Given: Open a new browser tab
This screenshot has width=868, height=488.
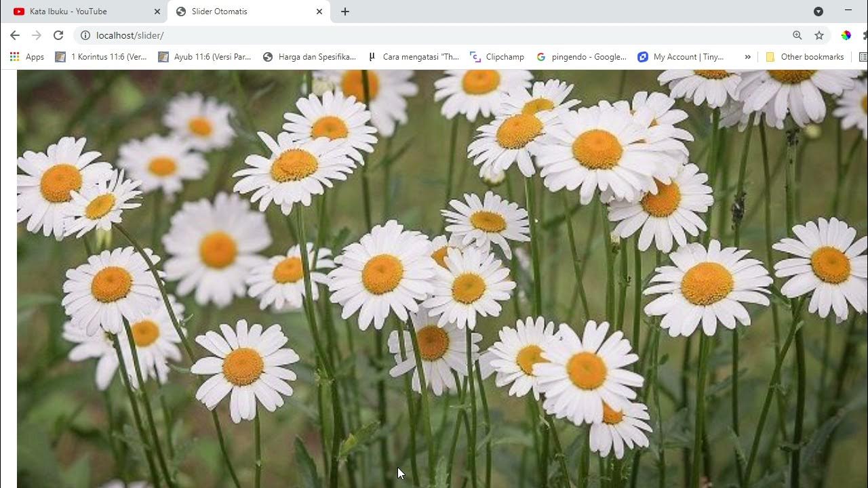Looking at the screenshot, I should coord(345,12).
